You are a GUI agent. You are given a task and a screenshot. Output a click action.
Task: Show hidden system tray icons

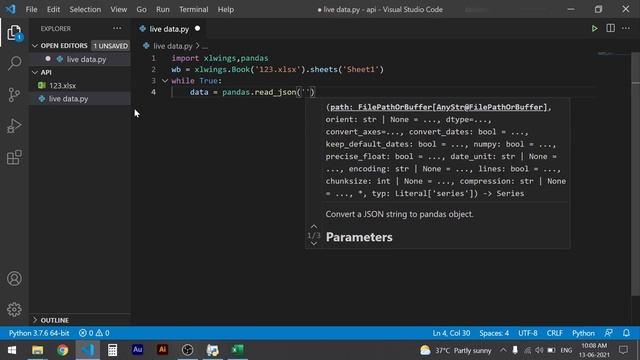[503, 350]
